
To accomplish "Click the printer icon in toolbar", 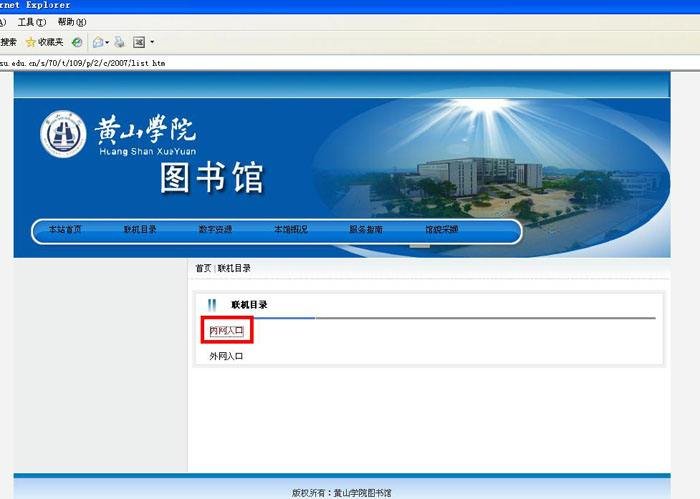I will 119,42.
